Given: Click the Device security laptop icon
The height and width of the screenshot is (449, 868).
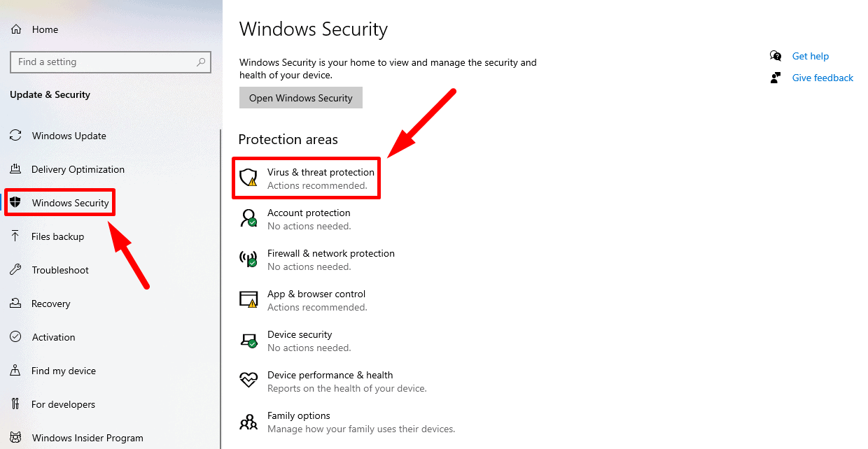Looking at the screenshot, I should [x=248, y=340].
